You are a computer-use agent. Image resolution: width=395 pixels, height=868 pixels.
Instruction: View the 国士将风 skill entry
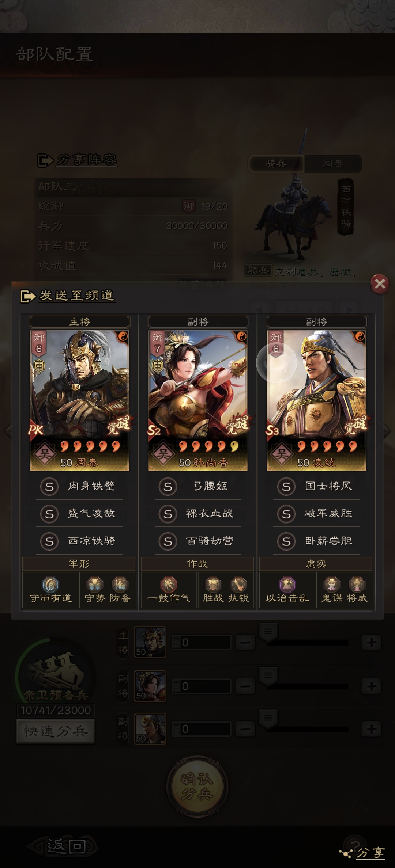pyautogui.click(x=316, y=486)
